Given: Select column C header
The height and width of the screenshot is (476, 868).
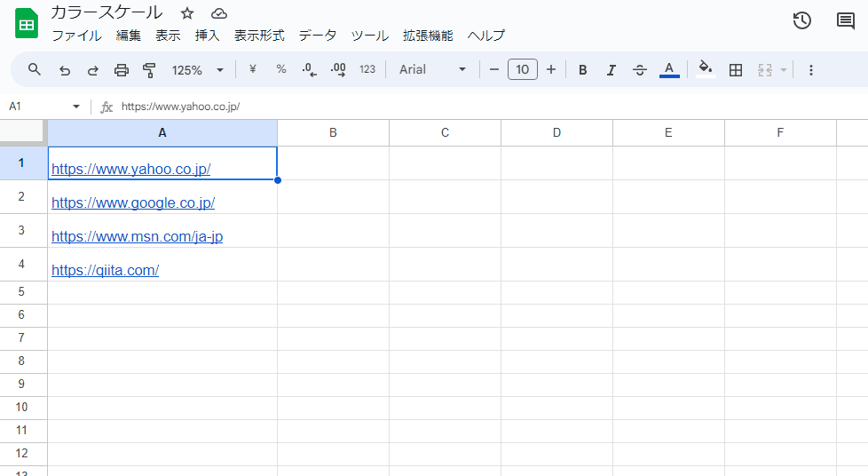Looking at the screenshot, I should [445, 133].
